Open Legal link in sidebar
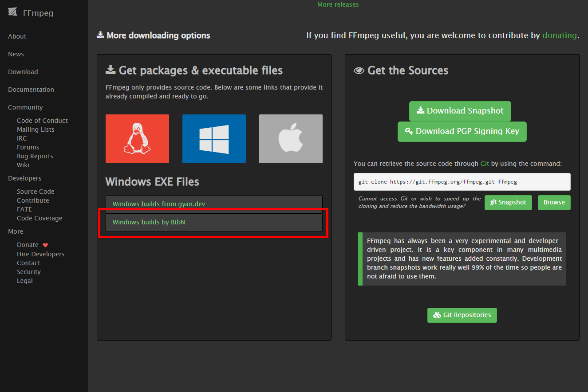This screenshot has width=588, height=392. pyautogui.click(x=25, y=281)
